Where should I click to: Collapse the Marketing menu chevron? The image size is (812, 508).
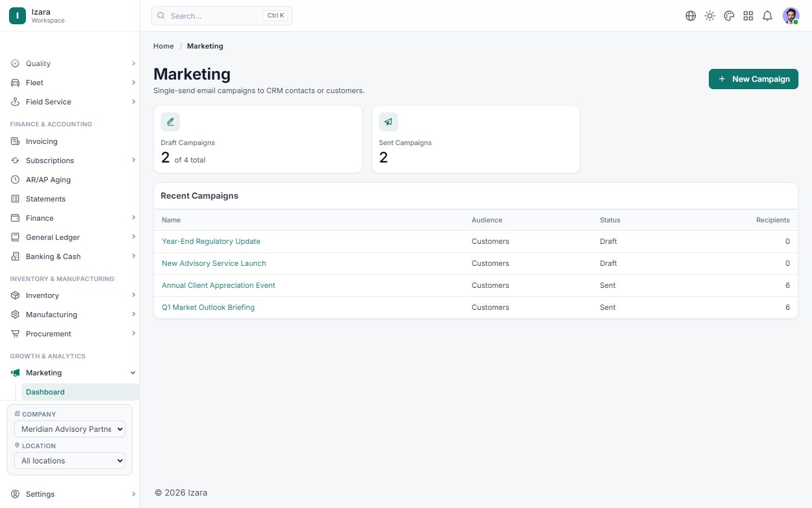133,373
